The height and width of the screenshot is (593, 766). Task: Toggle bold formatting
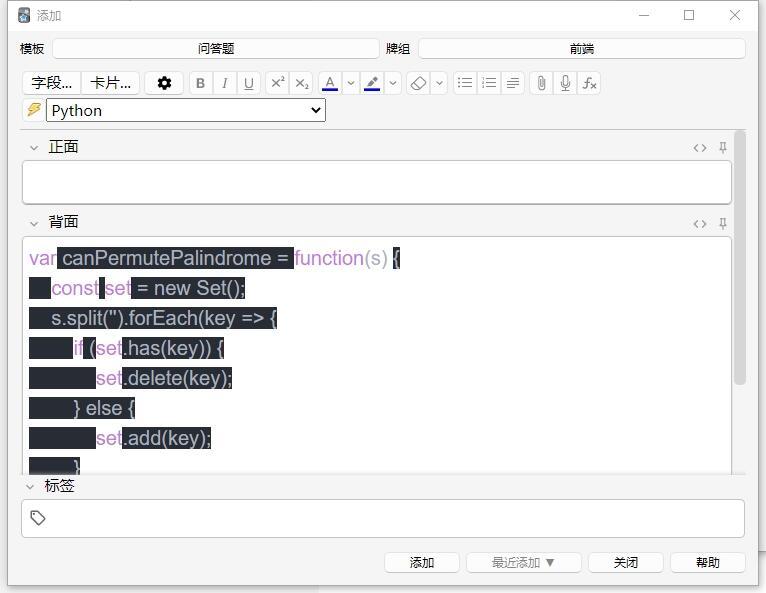pyautogui.click(x=200, y=83)
